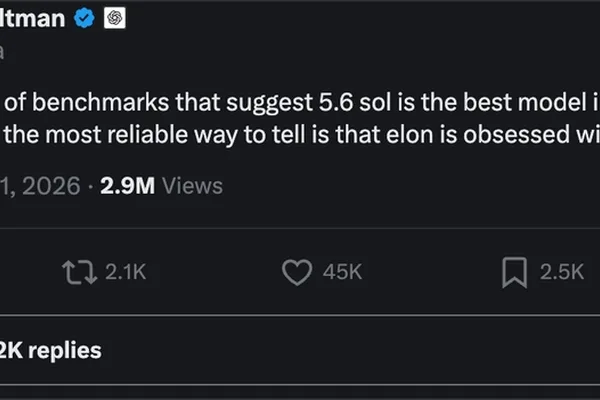Click the "Views" label
This screenshot has width=600, height=400.
[x=192, y=186]
